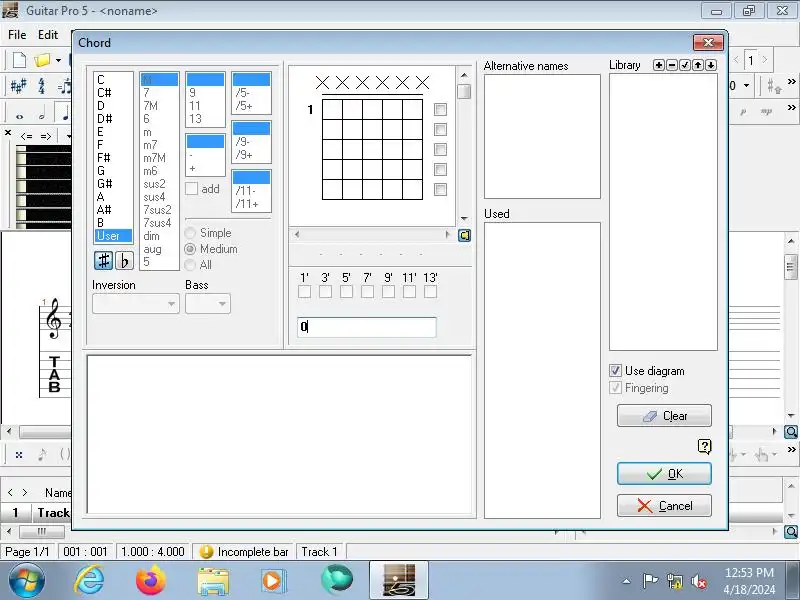This screenshot has width=800, height=600.
Task: Check the 13' interval checkbox
Action: (430, 292)
